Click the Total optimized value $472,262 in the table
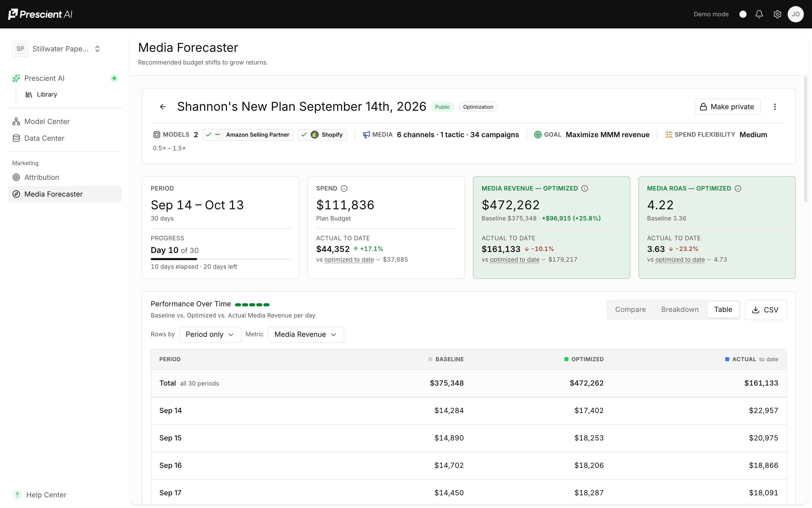Screen dimensions: 812x508 (586, 383)
